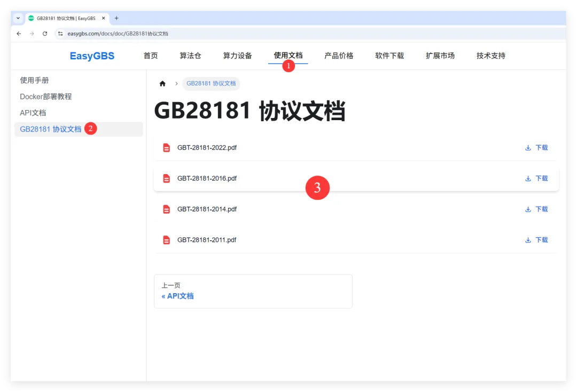Open 产品价格 navigation item
The image size is (577, 392).
[x=339, y=56]
